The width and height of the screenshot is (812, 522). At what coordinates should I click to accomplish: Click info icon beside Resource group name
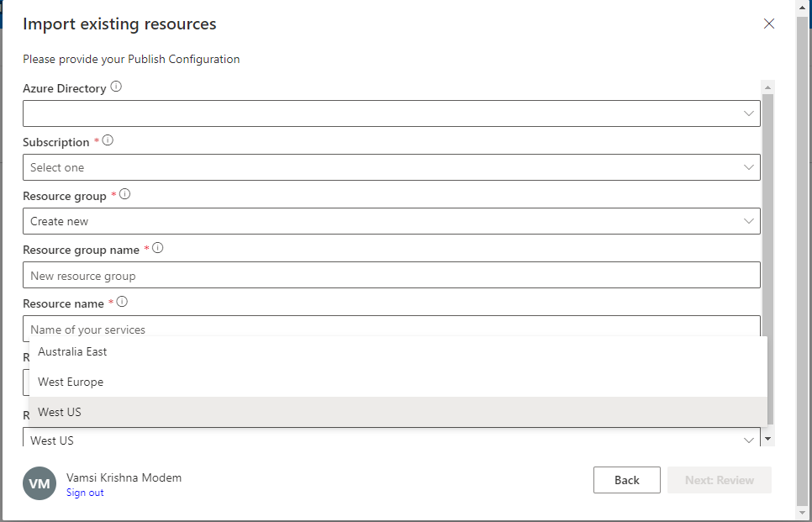point(157,248)
